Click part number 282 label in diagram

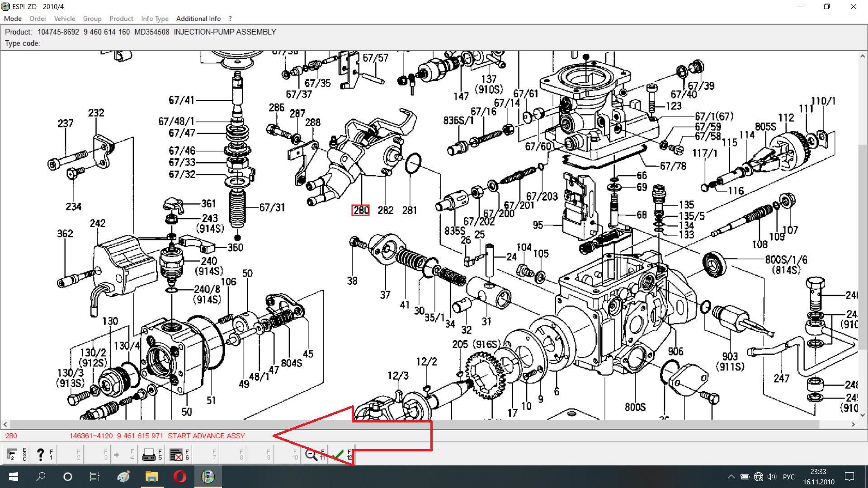pos(385,210)
